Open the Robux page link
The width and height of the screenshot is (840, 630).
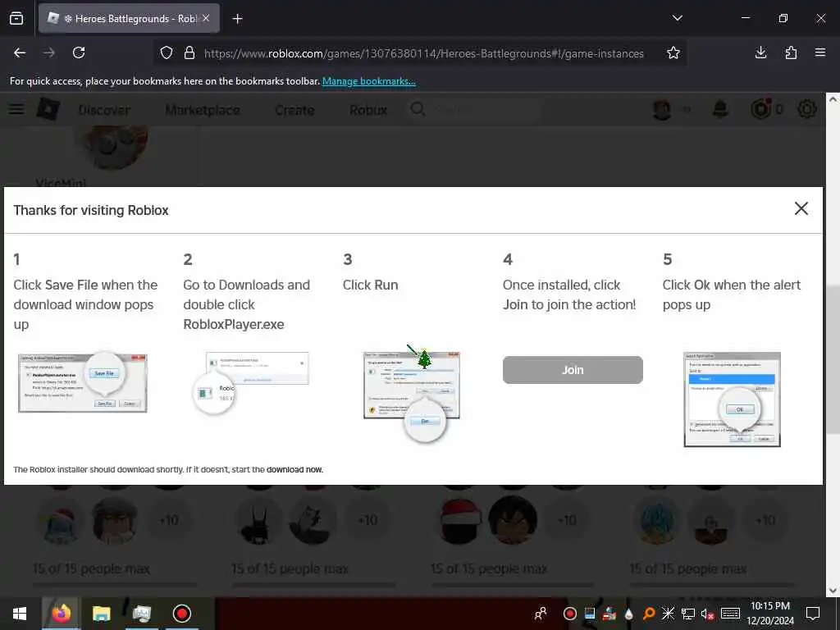368,110
